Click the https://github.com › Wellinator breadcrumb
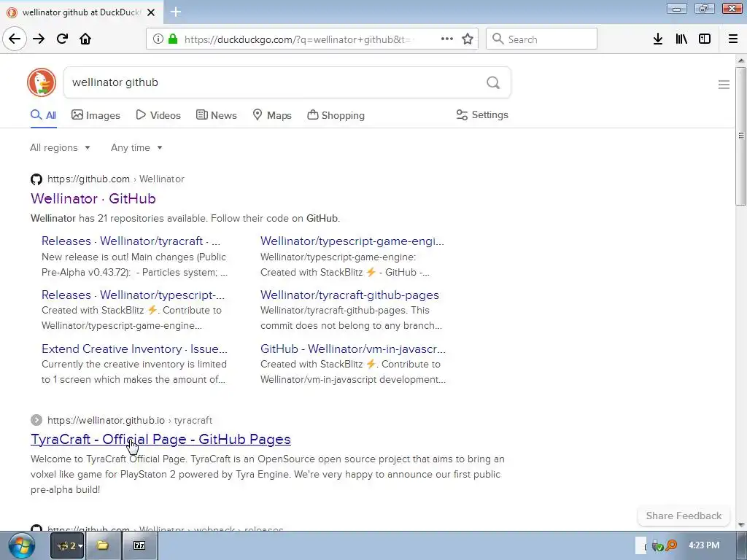The height and width of the screenshot is (560, 747). click(x=116, y=179)
